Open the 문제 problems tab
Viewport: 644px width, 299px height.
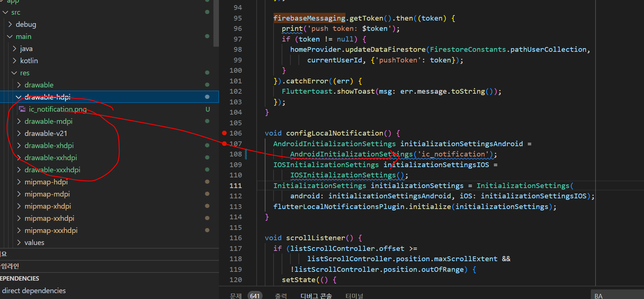click(x=236, y=296)
